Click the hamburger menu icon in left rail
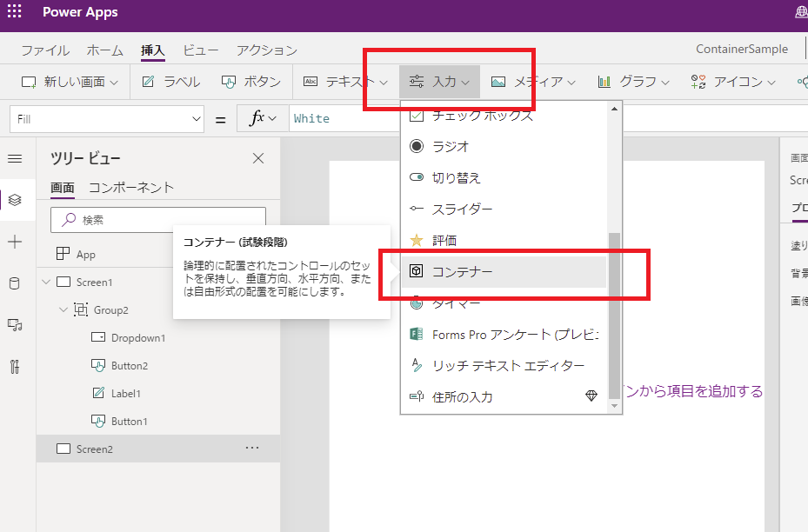Image resolution: width=808 pixels, height=532 pixels. (x=15, y=158)
